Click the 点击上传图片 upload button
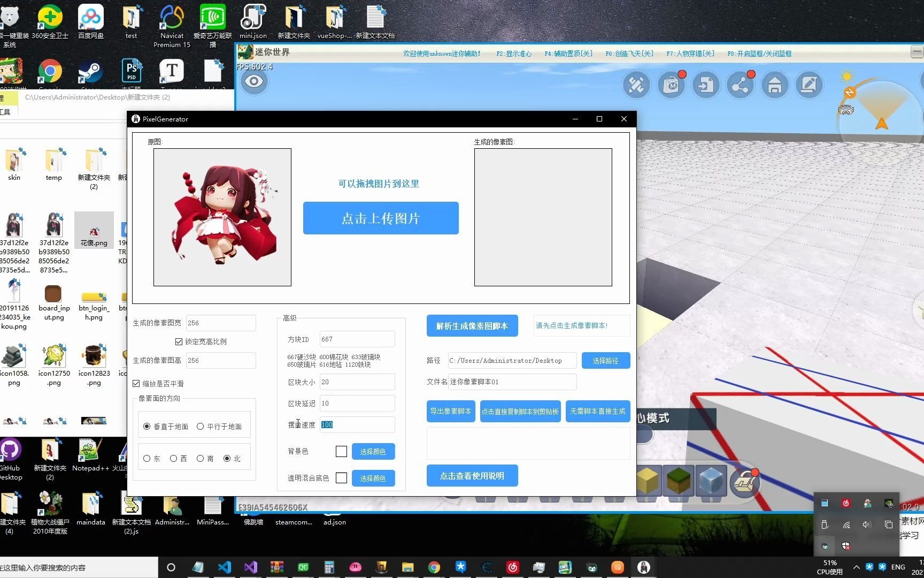Image resolution: width=924 pixels, height=578 pixels. 381,218
